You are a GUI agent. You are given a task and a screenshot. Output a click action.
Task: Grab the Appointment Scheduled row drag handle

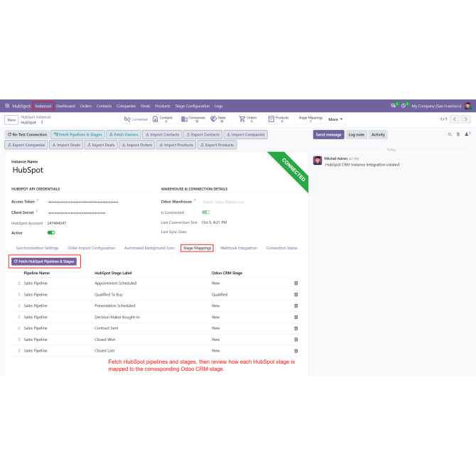coord(19,283)
